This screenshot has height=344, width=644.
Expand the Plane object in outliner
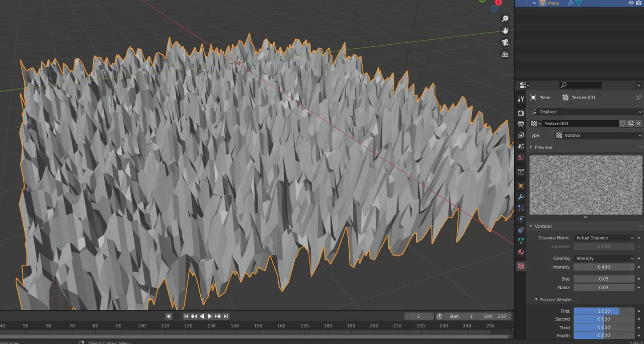tap(535, 3)
